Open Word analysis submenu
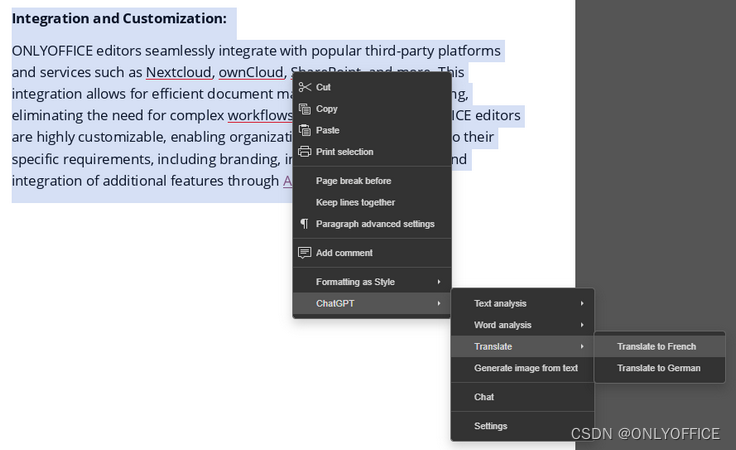 coord(522,325)
